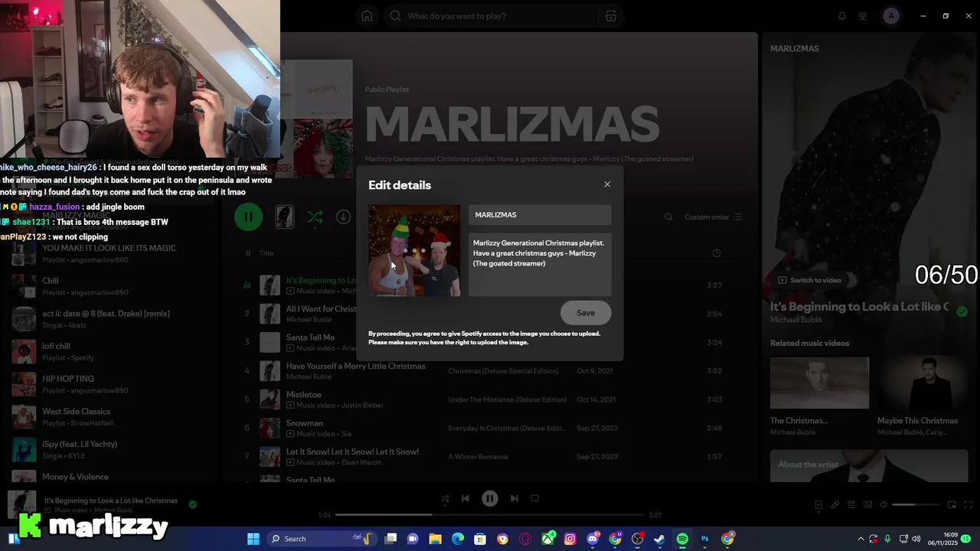Select the track 'Mistletoe'

click(304, 395)
